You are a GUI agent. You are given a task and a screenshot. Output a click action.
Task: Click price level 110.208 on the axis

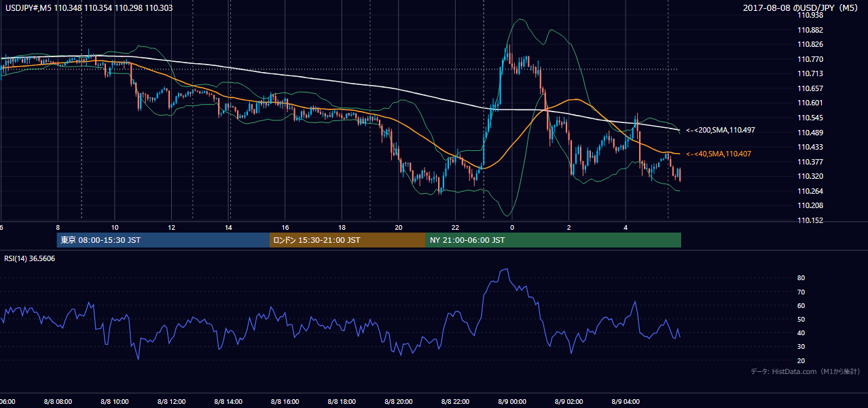(810, 205)
